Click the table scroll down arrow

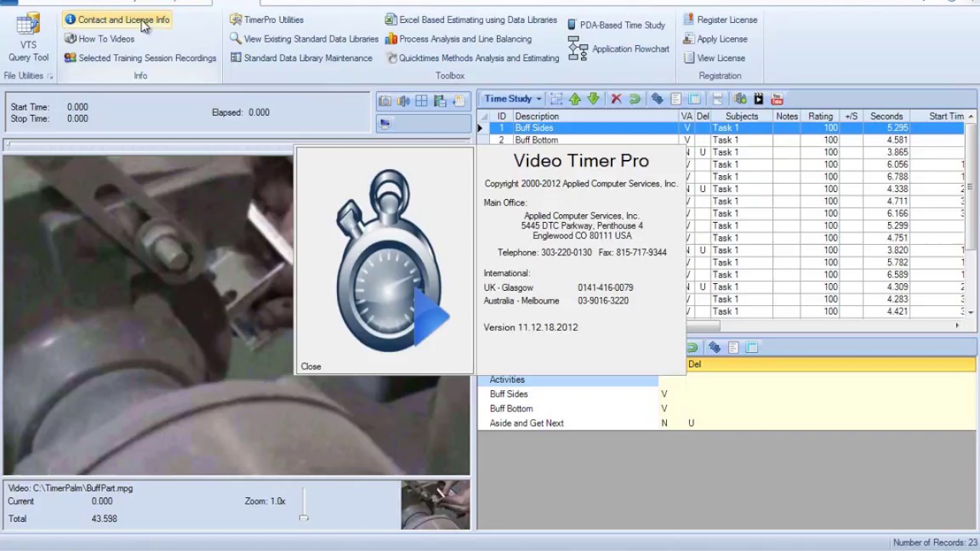tap(971, 312)
